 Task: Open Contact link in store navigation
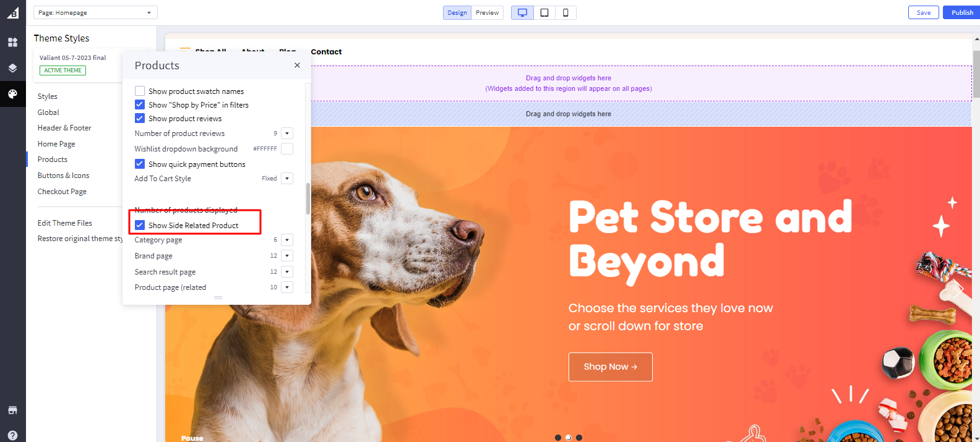coord(326,52)
